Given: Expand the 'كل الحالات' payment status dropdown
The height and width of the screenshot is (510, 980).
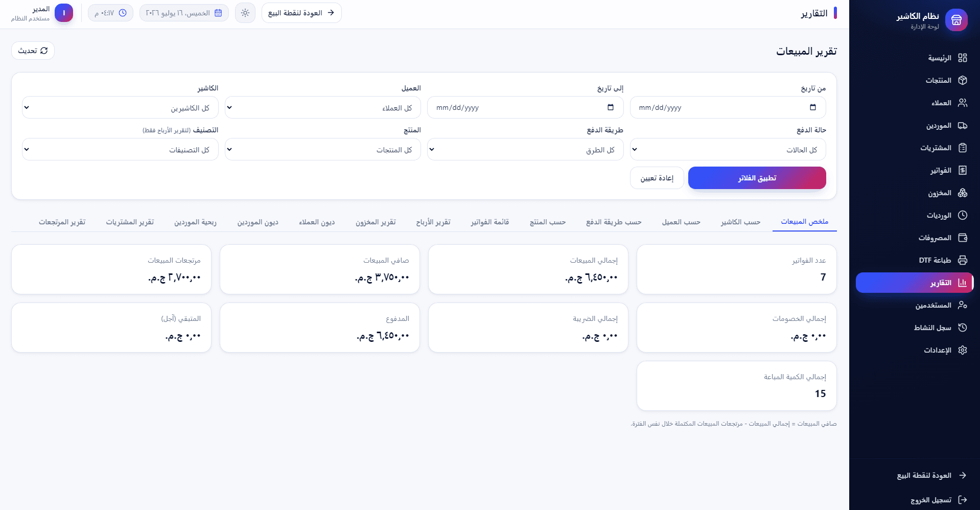Looking at the screenshot, I should (728, 149).
